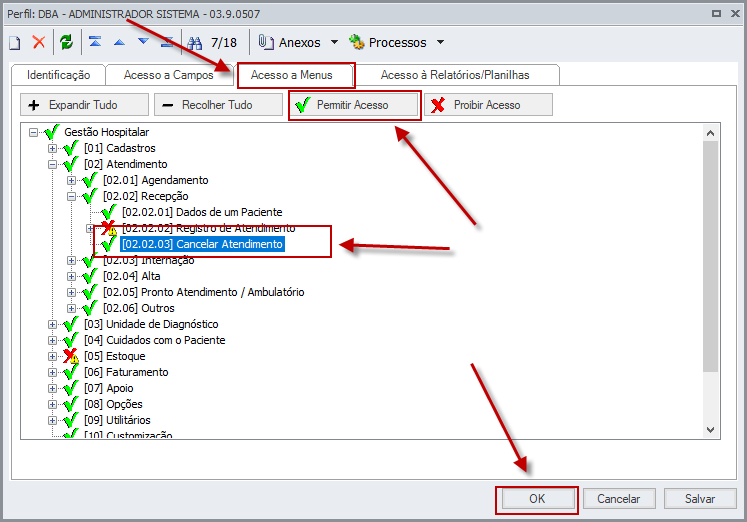
Task: Go to previous record up arrow
Action: 119,42
